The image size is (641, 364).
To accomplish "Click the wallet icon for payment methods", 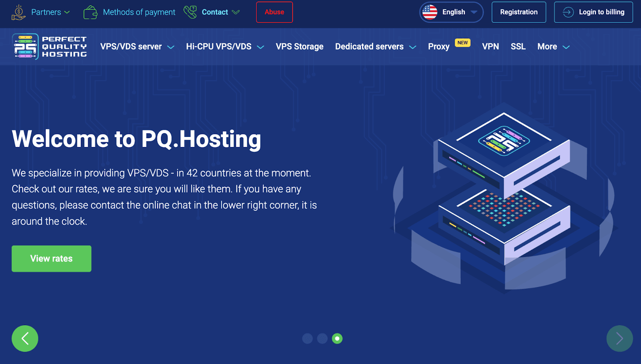I will coord(90,12).
